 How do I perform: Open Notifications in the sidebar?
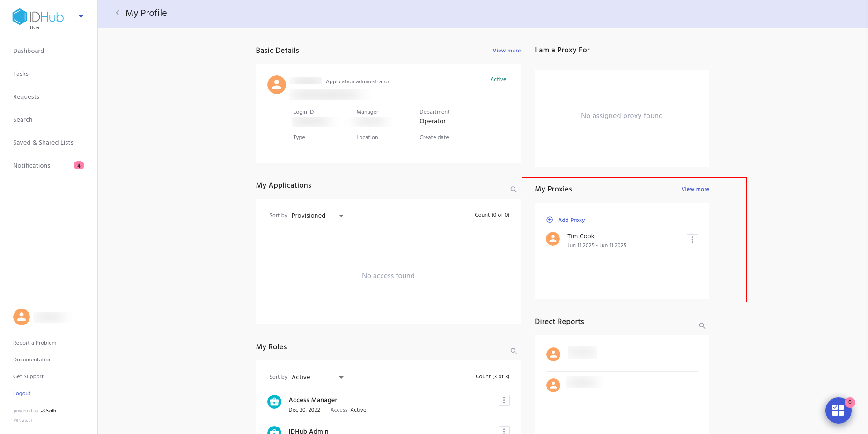click(32, 166)
